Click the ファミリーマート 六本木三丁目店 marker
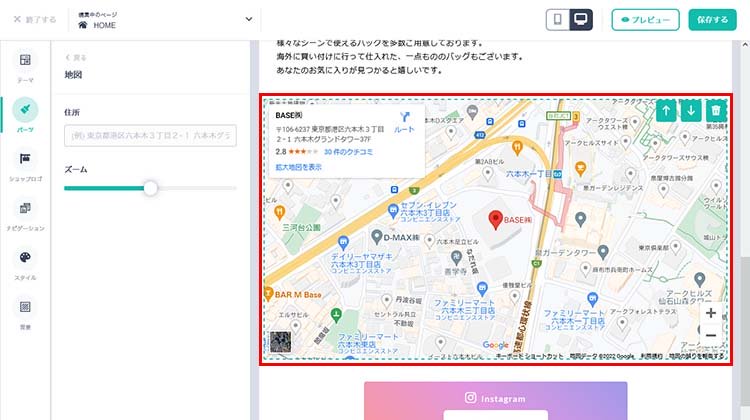 pos(482,288)
